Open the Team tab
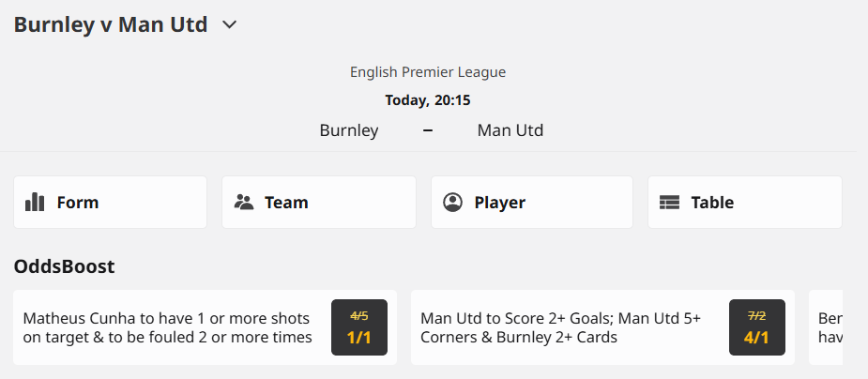868x379 pixels. tap(319, 202)
